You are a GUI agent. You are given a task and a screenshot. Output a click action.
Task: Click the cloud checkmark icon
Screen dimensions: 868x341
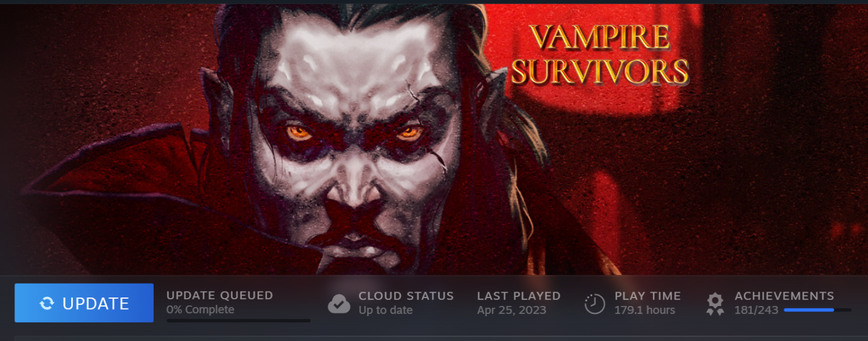coord(339,304)
